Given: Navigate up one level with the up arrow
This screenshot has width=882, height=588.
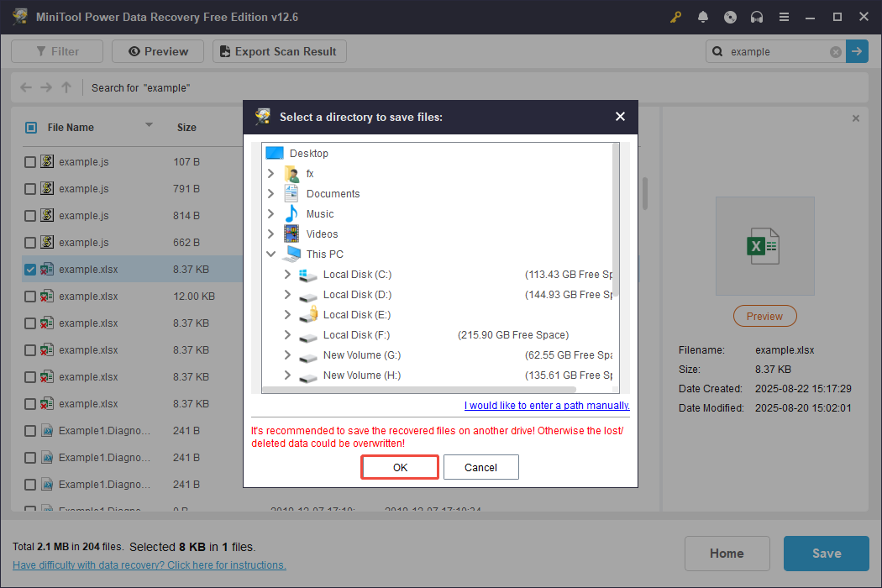Looking at the screenshot, I should 66,87.
